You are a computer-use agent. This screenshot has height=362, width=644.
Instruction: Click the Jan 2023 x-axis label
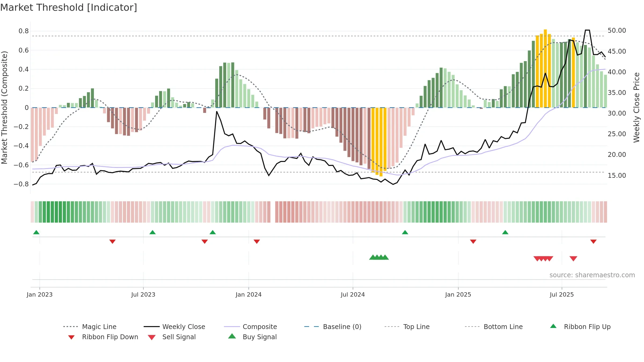(39, 294)
